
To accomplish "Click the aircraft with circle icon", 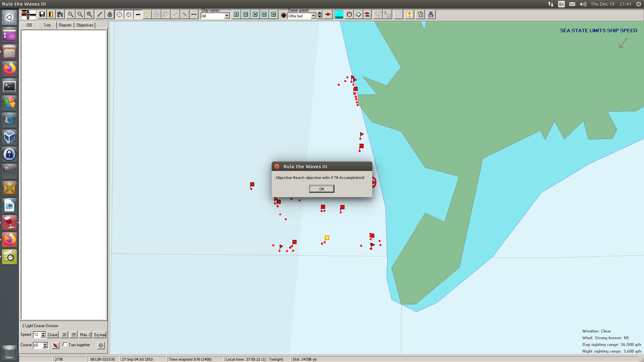I will 387,14.
